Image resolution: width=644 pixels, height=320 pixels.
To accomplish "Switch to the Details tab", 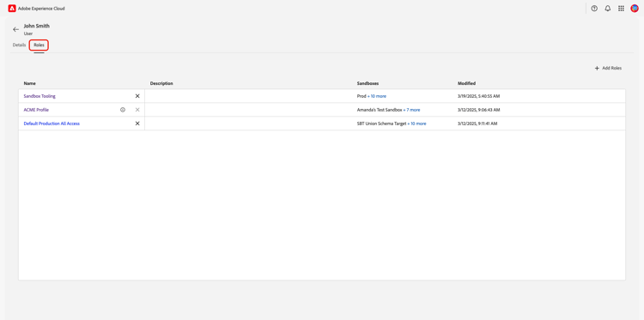I will point(19,45).
